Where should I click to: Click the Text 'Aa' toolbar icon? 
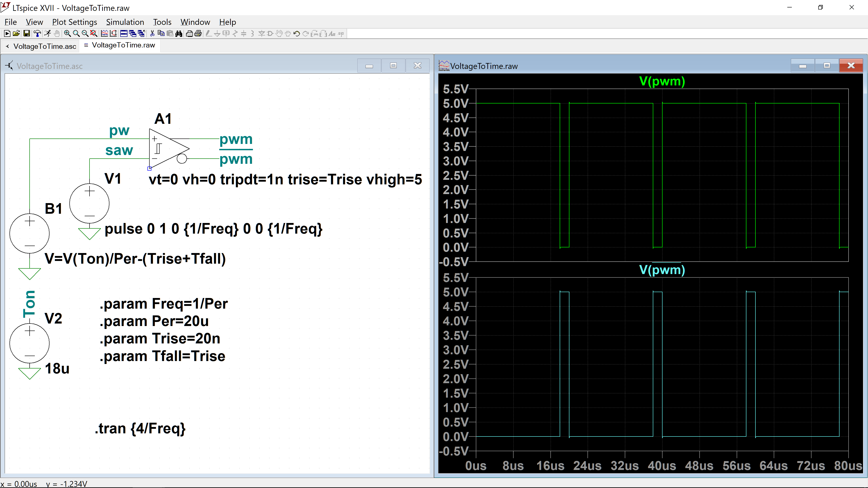point(332,33)
